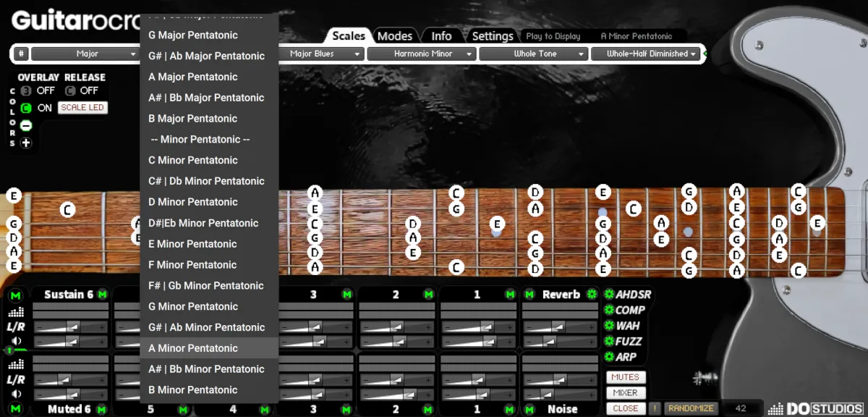This screenshot has width=868, height=417.
Task: Toggle Overlay 3 OFF switch
Action: pyautogui.click(x=26, y=90)
